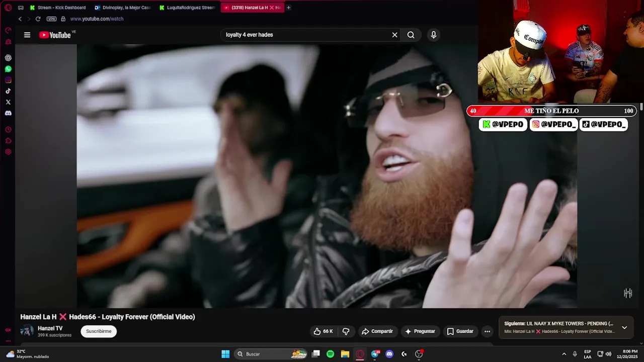The width and height of the screenshot is (644, 362).
Task: Go back to previous page
Action: pyautogui.click(x=20, y=19)
